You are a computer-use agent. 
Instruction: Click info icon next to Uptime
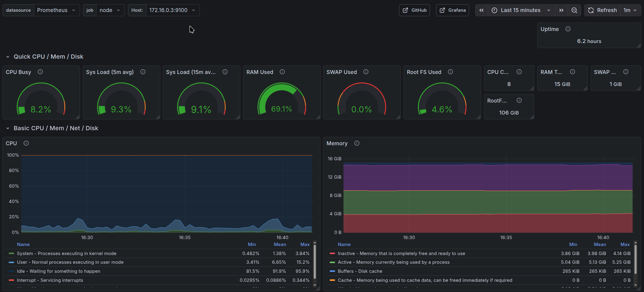568,29
